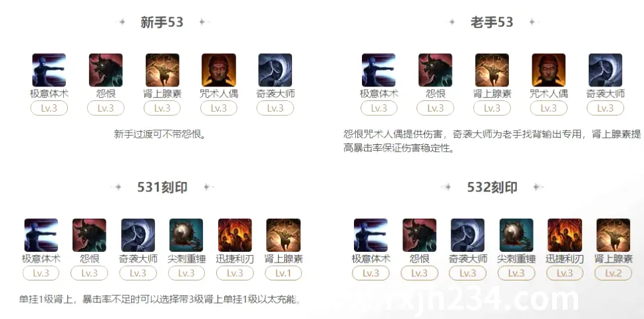
Task: Click the 怨恨 label in 531刻印 row
Action: click(x=90, y=259)
